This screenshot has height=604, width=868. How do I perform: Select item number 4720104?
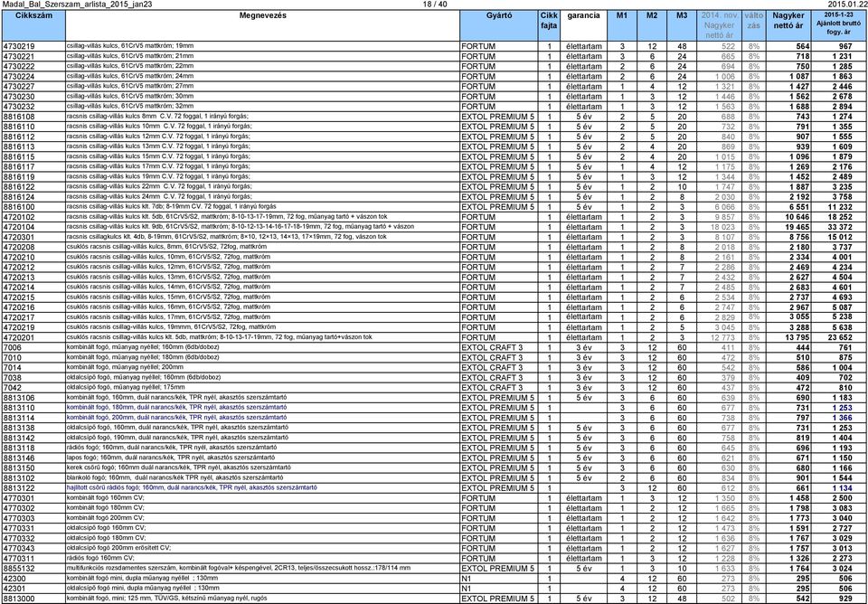click(19, 227)
